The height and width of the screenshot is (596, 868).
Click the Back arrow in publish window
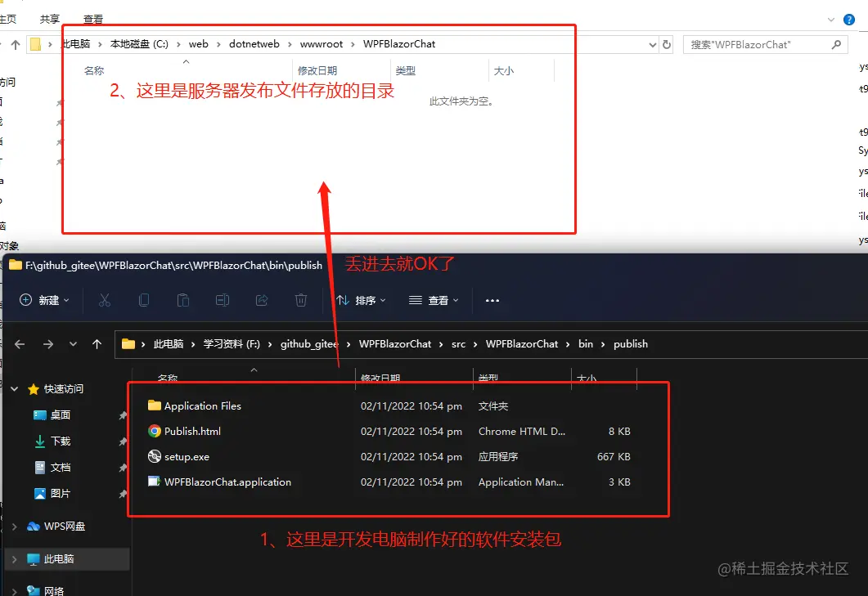20,344
